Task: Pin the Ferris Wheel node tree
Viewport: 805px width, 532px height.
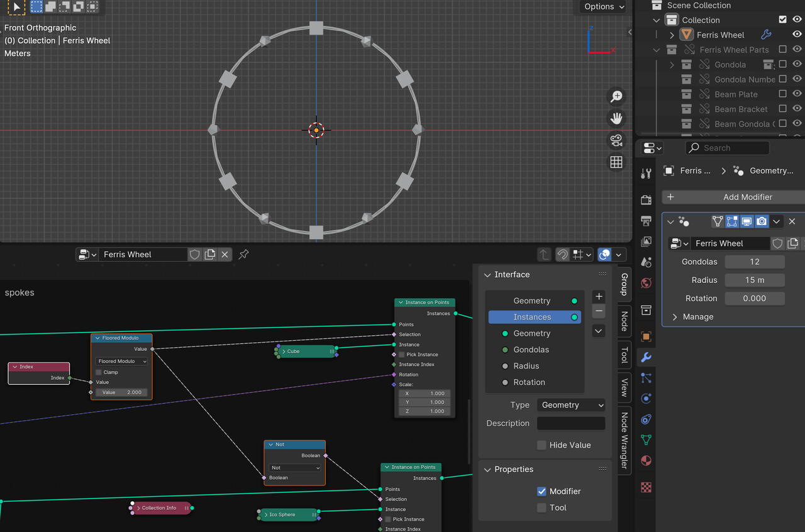Action: (x=243, y=255)
